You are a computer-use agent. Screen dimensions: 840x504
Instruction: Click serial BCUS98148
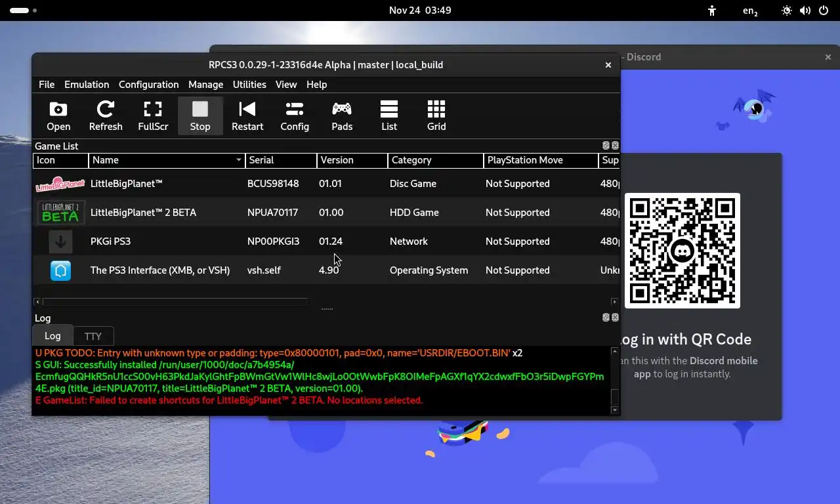tap(273, 184)
